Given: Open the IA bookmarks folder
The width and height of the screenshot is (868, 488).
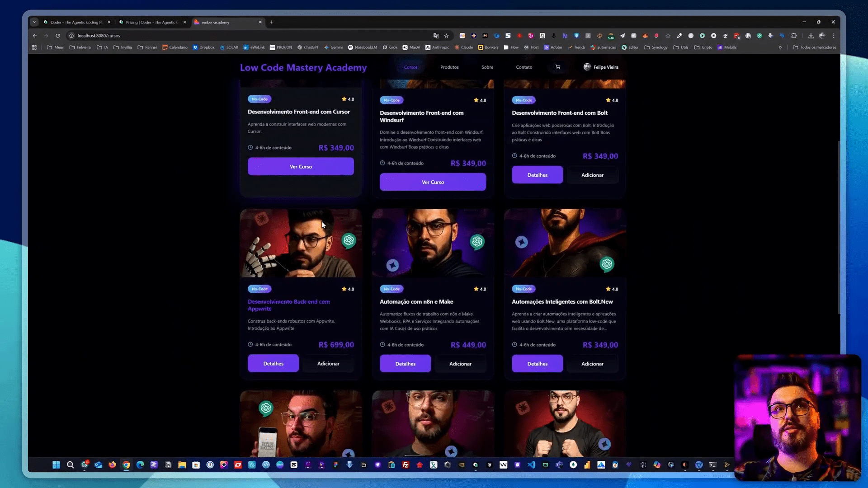Looking at the screenshot, I should click(102, 47).
